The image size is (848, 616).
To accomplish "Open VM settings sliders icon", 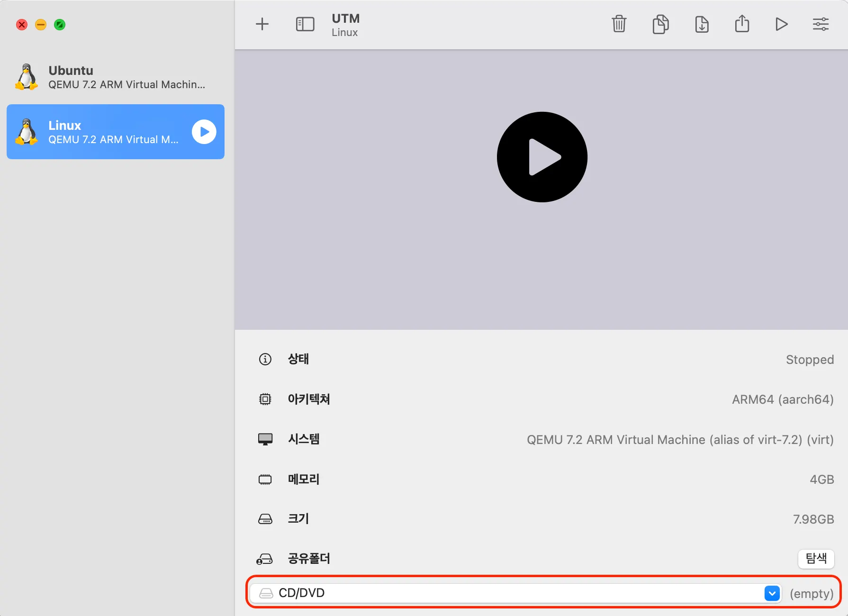I will (x=821, y=24).
